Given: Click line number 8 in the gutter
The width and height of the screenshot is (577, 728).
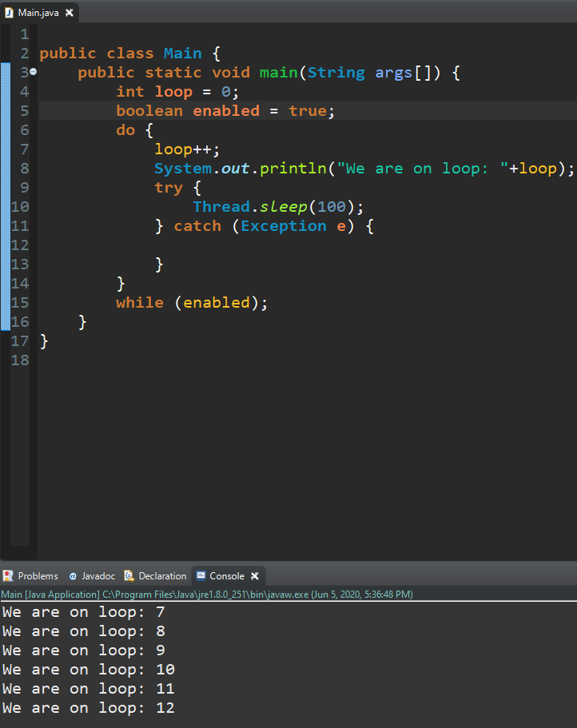Looking at the screenshot, I should [24, 168].
